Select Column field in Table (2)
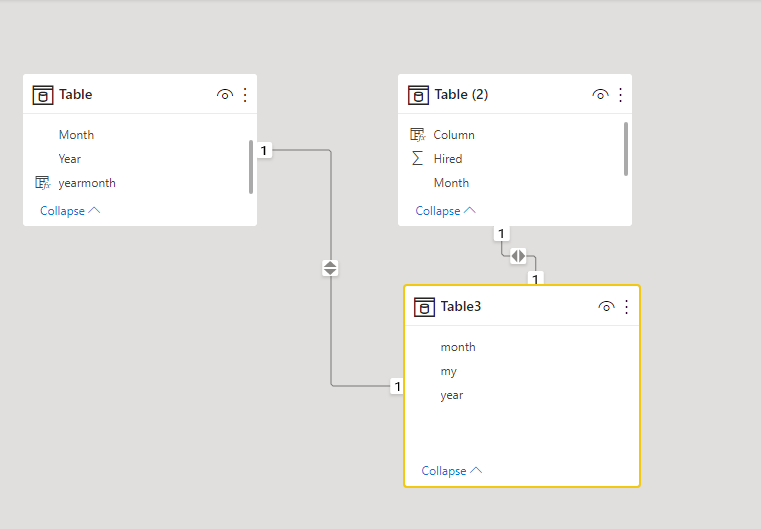761x529 pixels. (454, 134)
